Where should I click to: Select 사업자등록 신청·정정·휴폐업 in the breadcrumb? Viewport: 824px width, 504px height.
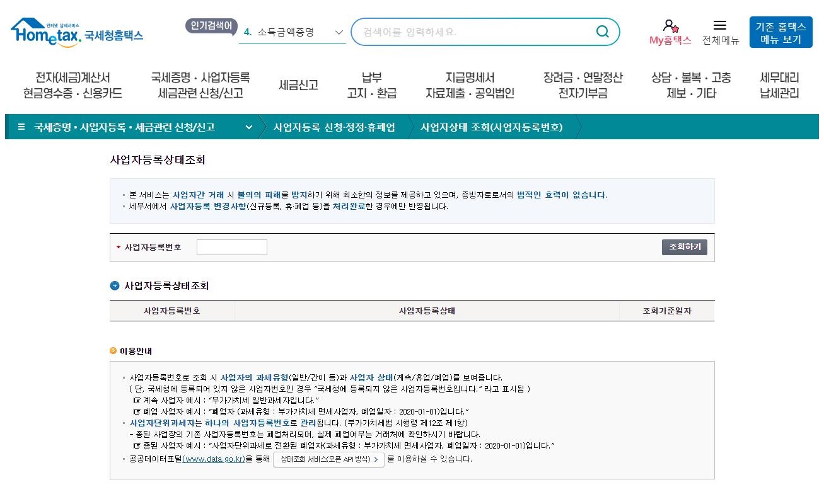pyautogui.click(x=335, y=127)
